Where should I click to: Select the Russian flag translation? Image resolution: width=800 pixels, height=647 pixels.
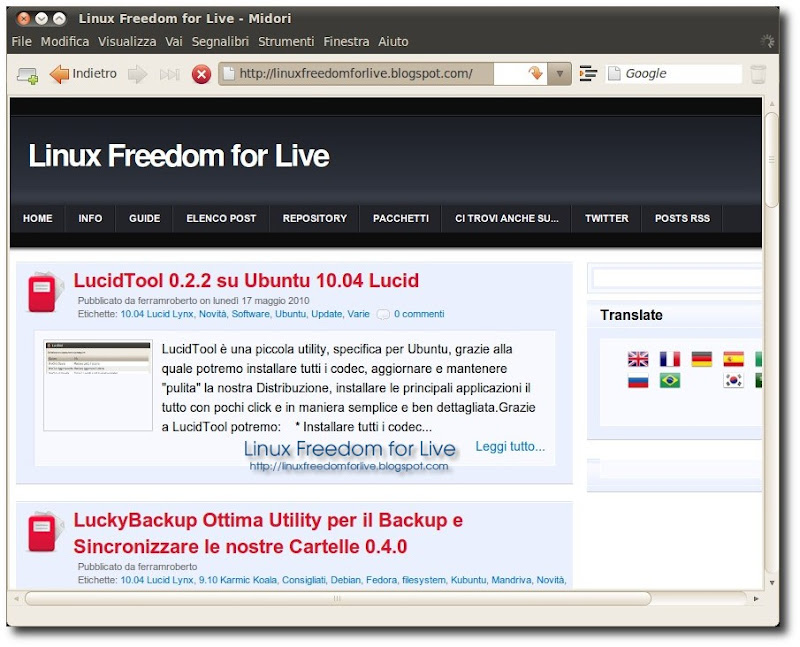coord(638,381)
